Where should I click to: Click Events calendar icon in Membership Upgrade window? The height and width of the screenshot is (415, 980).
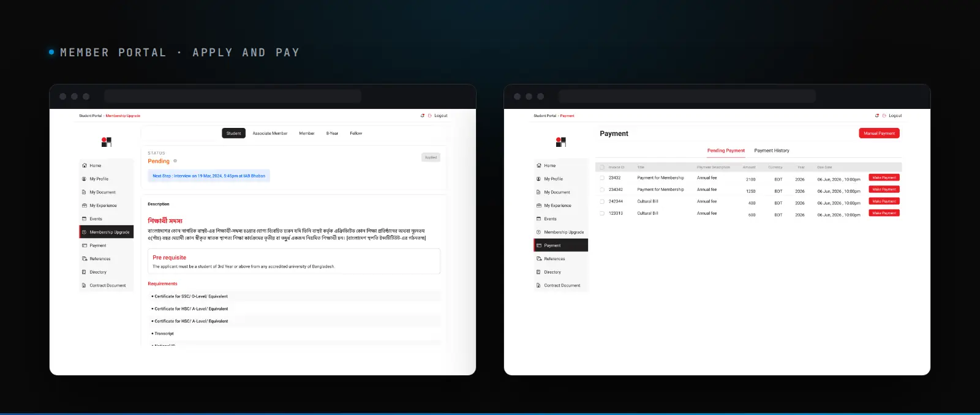85,219
